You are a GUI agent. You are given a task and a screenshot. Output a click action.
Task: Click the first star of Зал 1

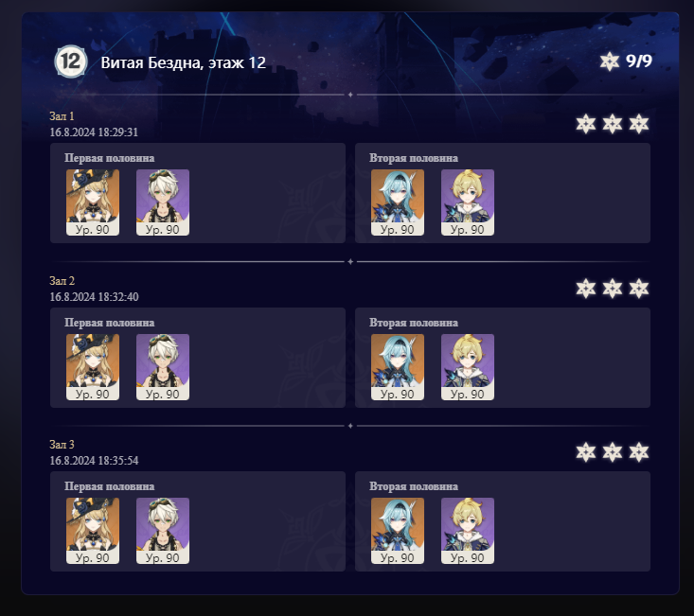585,124
